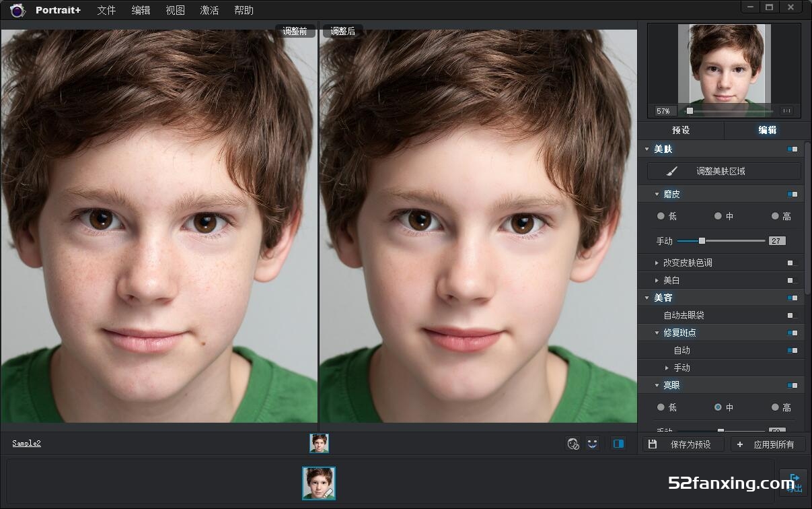Click the smiley face icon
The image size is (812, 509).
click(x=592, y=444)
